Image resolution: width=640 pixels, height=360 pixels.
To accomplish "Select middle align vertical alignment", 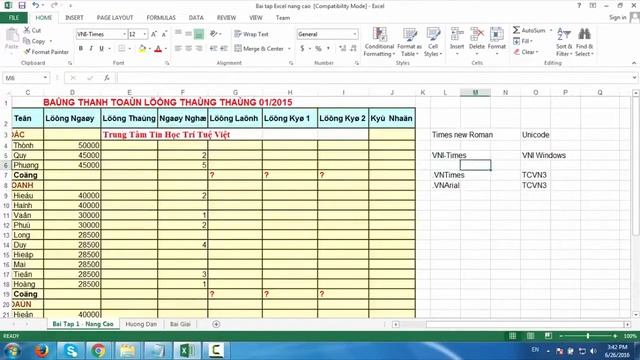I will tap(189, 34).
